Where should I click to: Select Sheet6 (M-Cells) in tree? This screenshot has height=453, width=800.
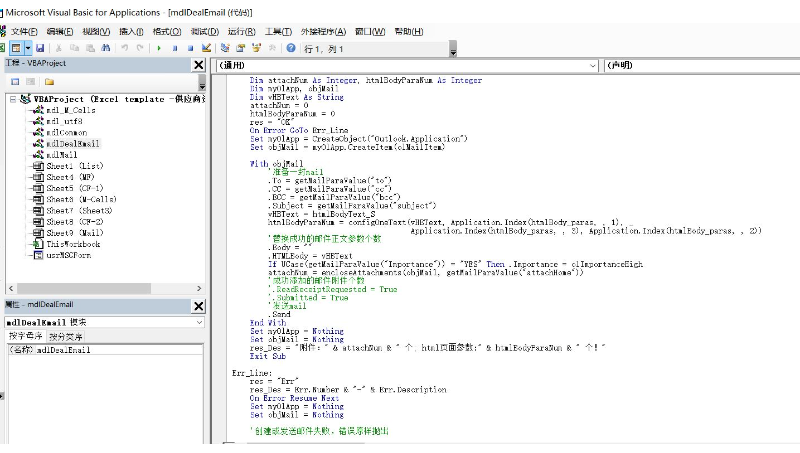pos(81,199)
